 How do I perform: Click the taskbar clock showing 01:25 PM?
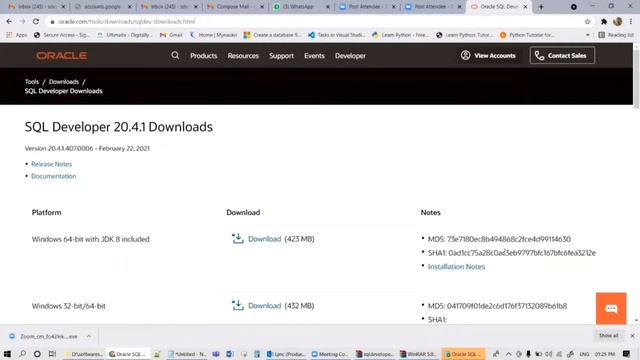(x=605, y=354)
